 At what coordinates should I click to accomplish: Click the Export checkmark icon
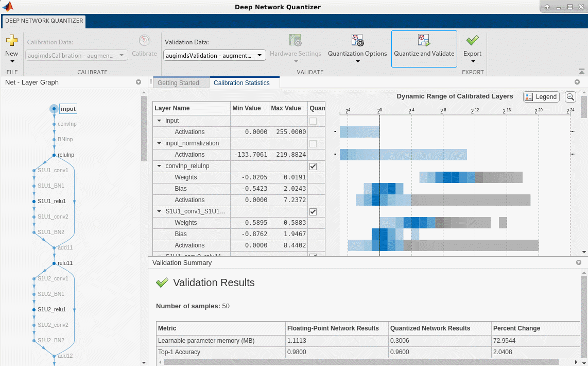pyautogui.click(x=473, y=40)
